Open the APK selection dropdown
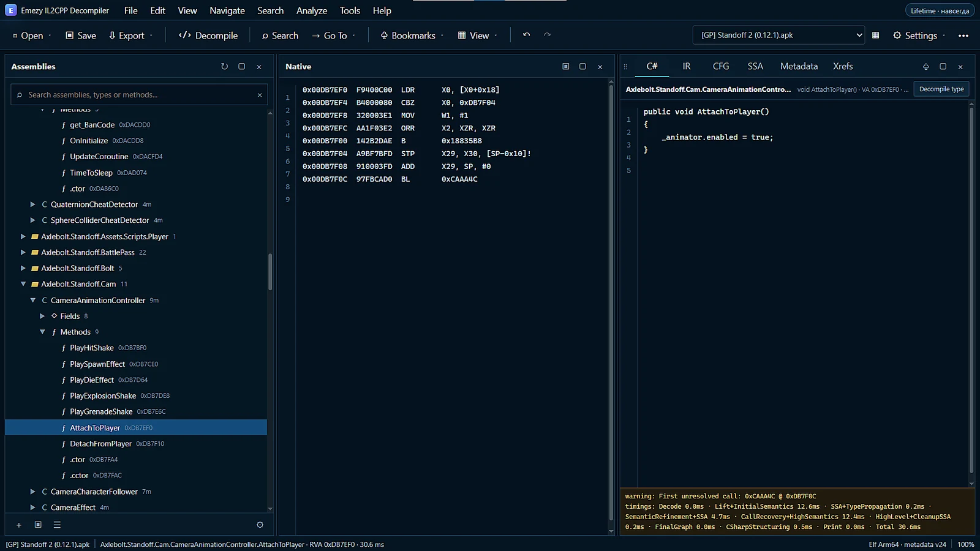 coord(778,36)
